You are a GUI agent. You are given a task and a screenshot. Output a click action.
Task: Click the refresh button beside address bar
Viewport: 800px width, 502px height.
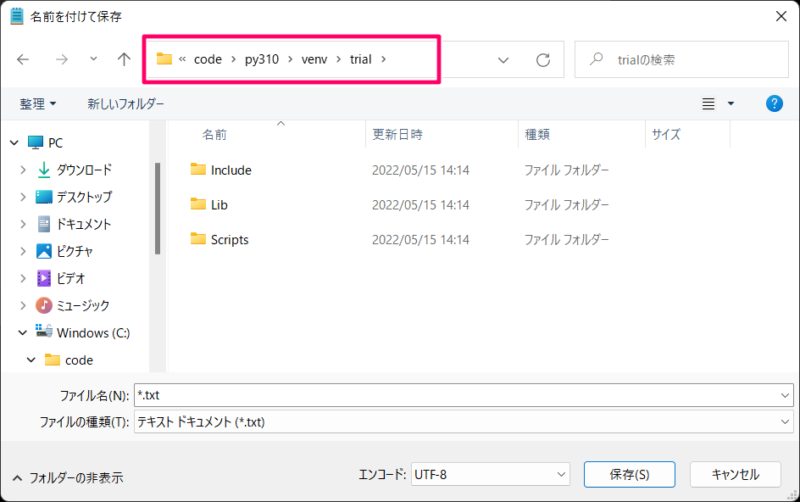point(543,60)
